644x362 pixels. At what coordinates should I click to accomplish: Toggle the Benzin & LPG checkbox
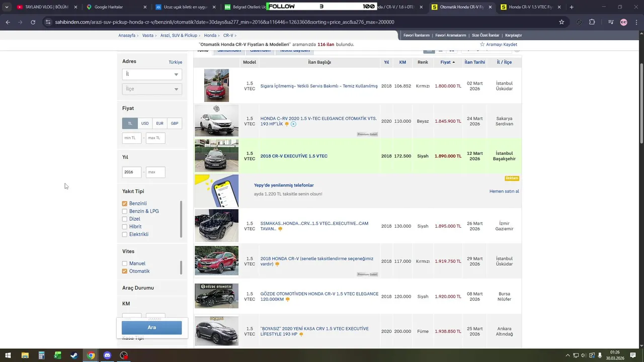point(125,211)
